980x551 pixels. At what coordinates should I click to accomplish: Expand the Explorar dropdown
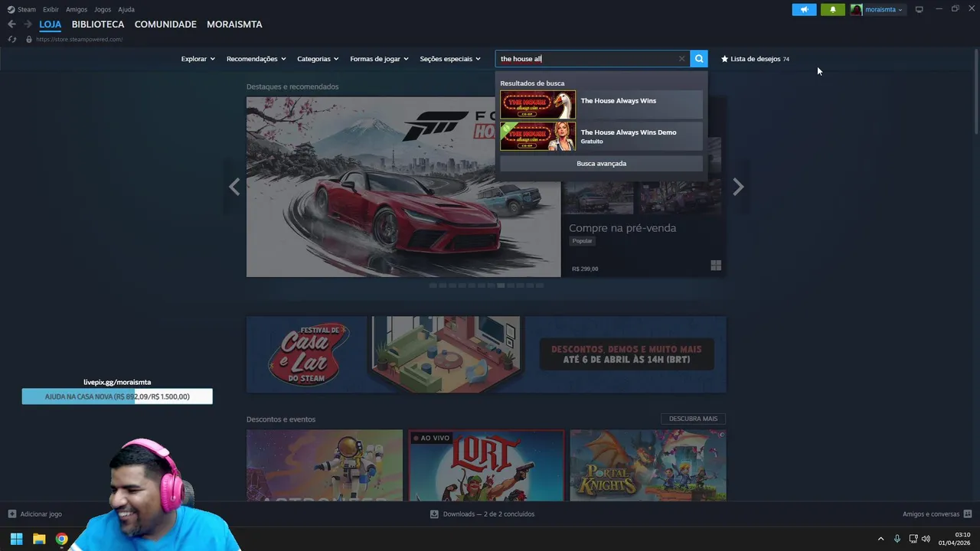[198, 59]
